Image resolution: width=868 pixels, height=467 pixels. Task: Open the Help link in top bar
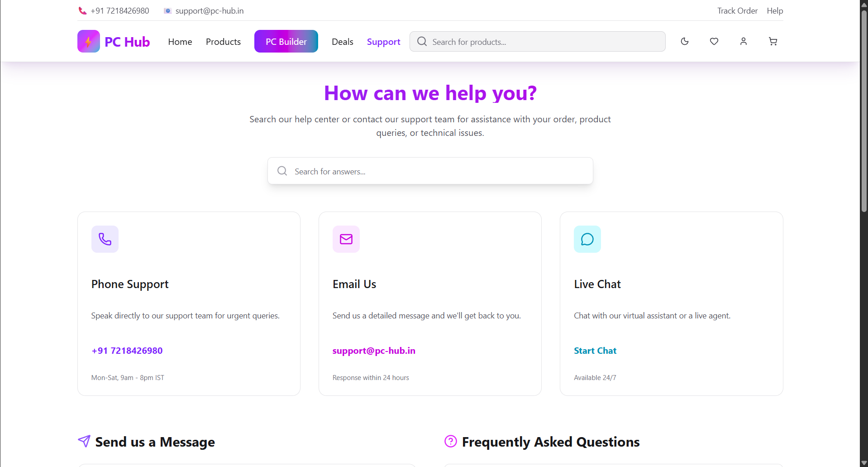click(x=775, y=11)
